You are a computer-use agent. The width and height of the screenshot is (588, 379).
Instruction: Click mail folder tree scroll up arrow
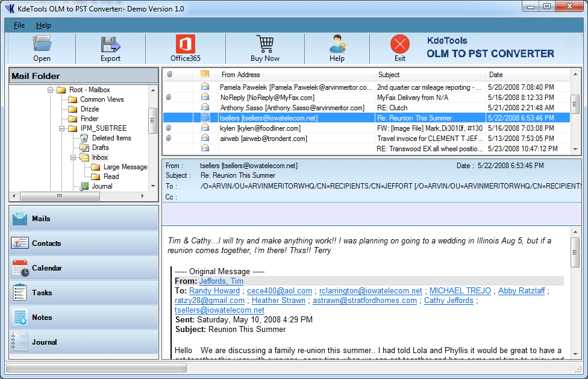153,90
